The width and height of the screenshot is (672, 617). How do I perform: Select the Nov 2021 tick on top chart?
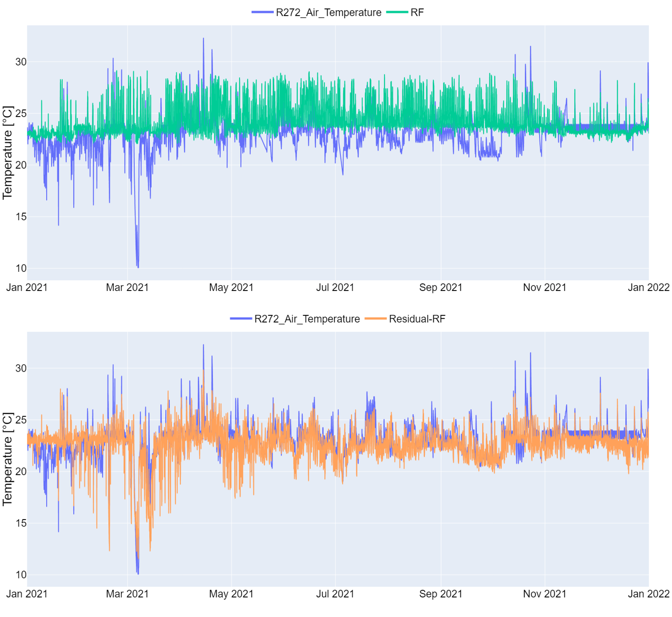pos(545,288)
